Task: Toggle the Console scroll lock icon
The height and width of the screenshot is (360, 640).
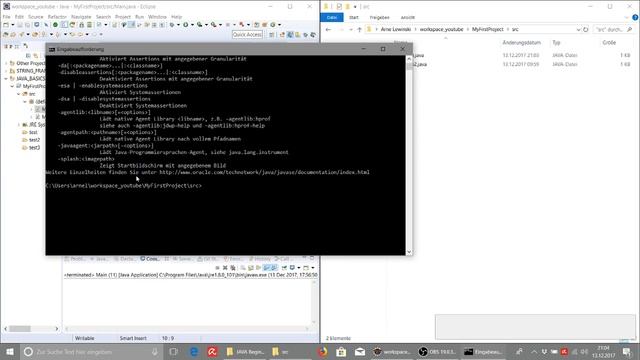Action: click(x=251, y=268)
